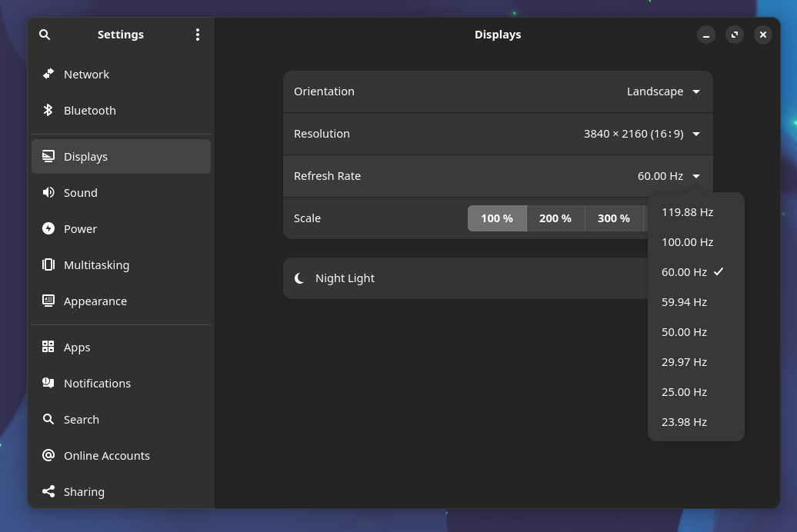Choose 100.00 Hz refresh rate
The width and height of the screenshot is (797, 532).
(x=696, y=242)
